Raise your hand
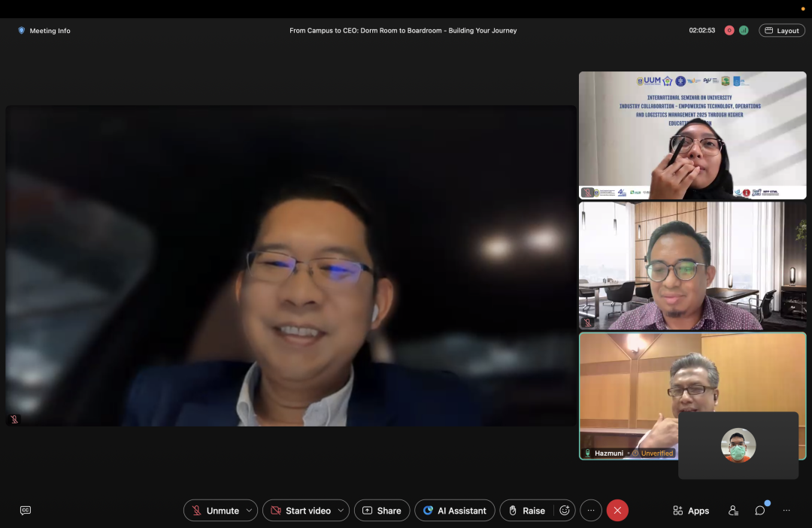This screenshot has height=528, width=812. point(526,511)
